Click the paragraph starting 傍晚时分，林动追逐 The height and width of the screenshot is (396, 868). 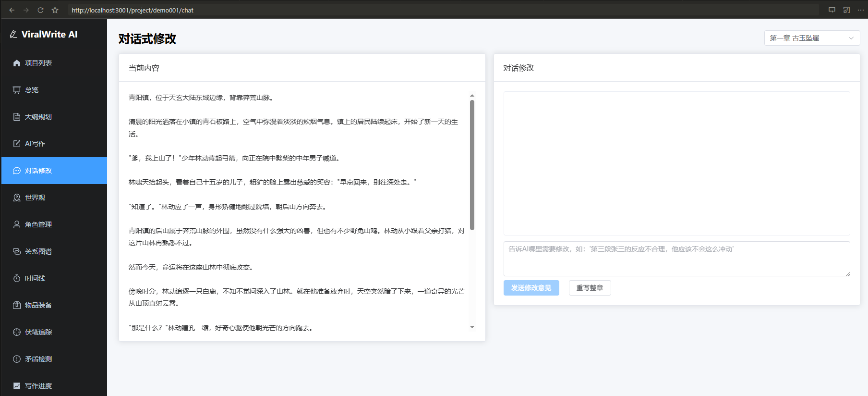tap(297, 297)
